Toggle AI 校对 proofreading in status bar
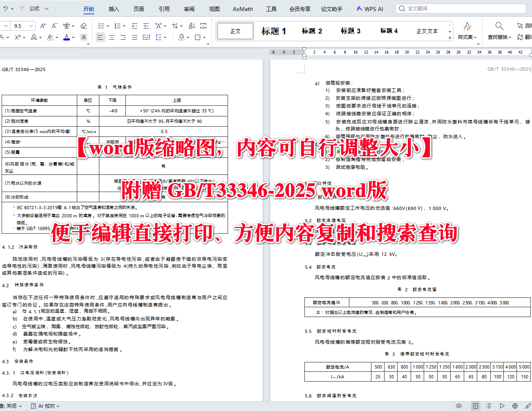The height and width of the screenshot is (411, 532). (x=45, y=406)
